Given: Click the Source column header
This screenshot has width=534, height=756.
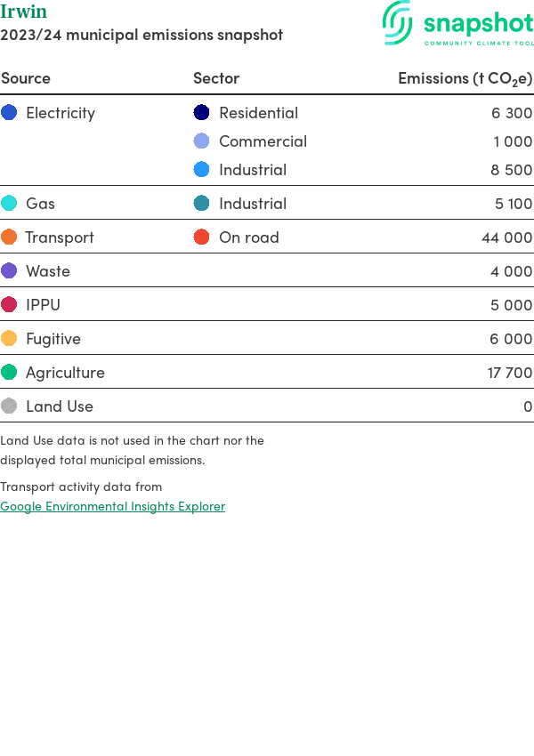Looking at the screenshot, I should 26,78.
